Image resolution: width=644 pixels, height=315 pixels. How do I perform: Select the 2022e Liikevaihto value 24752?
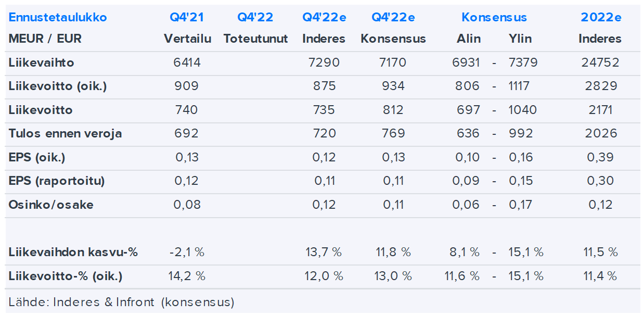[601, 63]
